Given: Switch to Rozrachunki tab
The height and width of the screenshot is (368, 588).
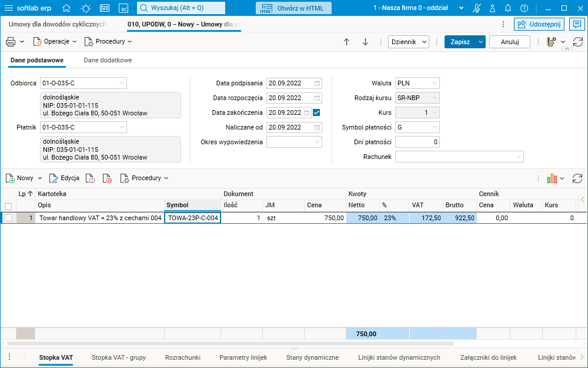Looking at the screenshot, I should click(x=183, y=357).
